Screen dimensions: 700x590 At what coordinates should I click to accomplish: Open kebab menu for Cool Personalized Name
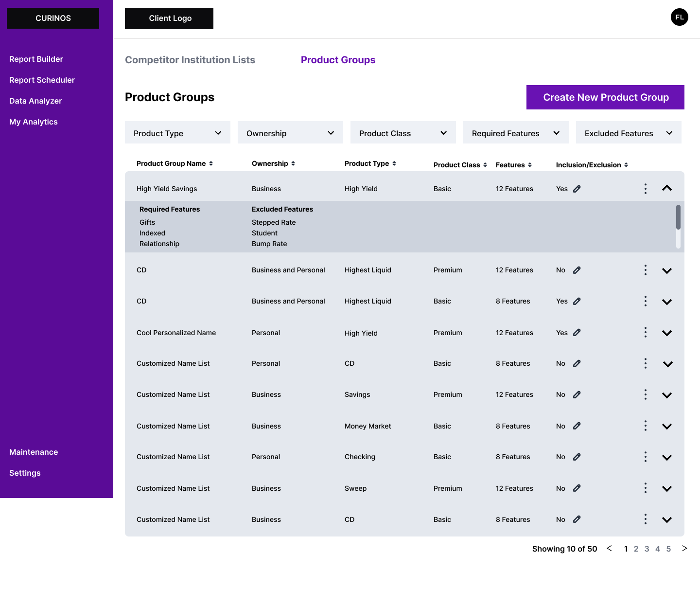646,332
